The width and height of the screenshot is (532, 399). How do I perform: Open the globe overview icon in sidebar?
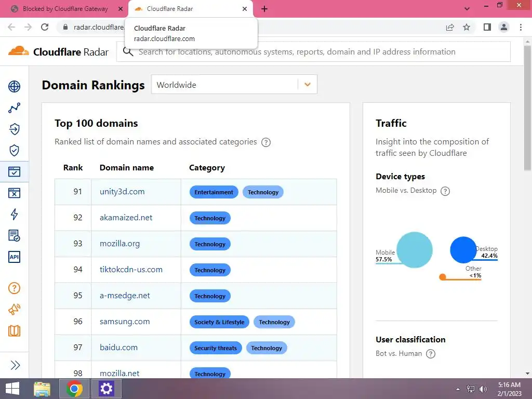pyautogui.click(x=14, y=87)
